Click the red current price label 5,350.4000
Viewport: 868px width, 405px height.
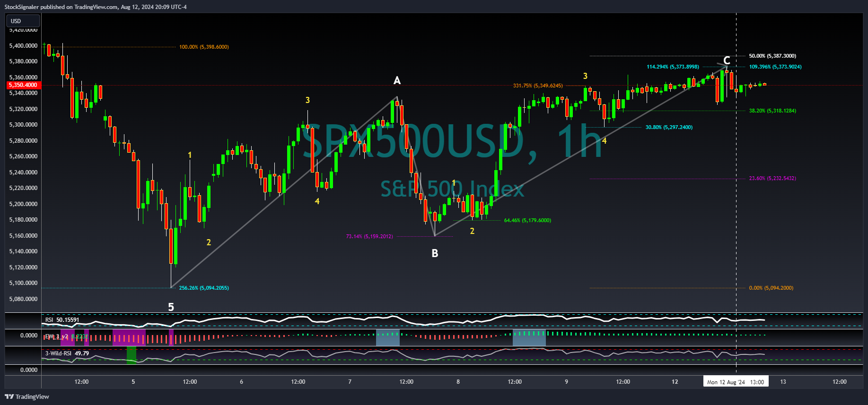23,85
